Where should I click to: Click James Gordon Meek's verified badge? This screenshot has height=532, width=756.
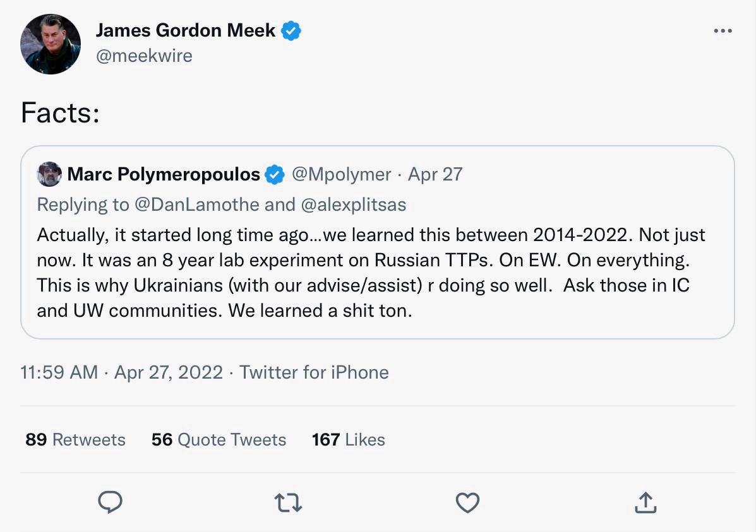coord(291,30)
